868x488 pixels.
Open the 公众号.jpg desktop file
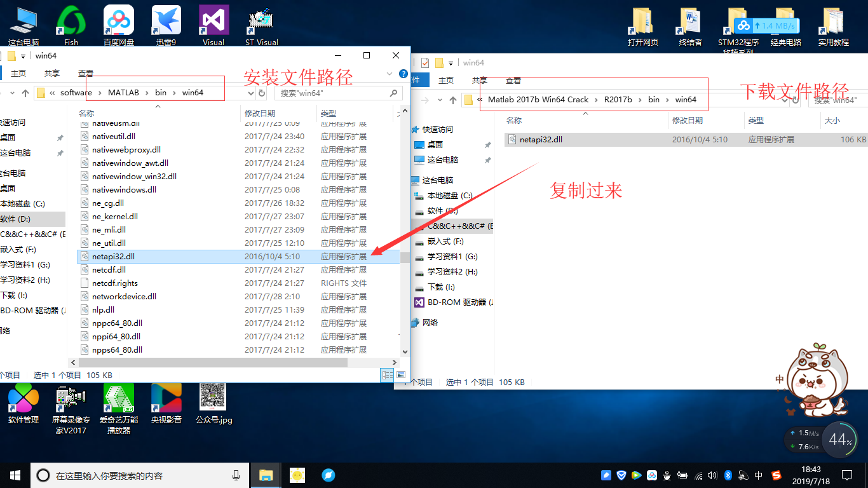coord(214,403)
